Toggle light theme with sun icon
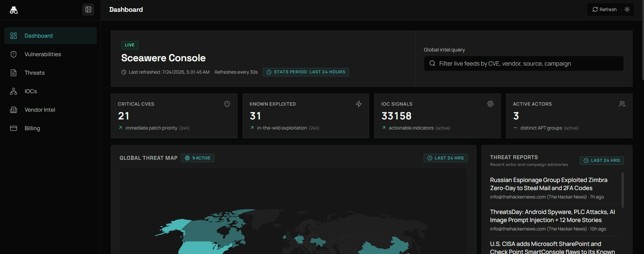 (x=627, y=9)
